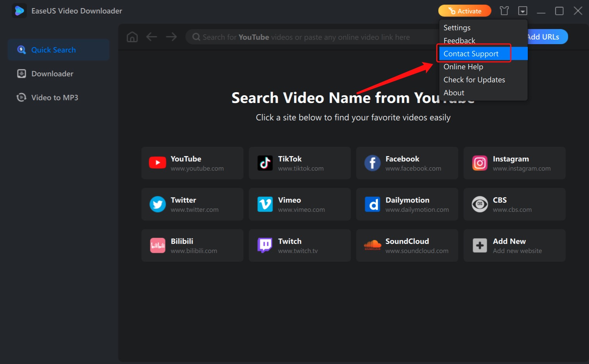Viewport: 589px width, 364px height.
Task: Open the www.soundcloud.com link text
Action: pyautogui.click(x=417, y=251)
